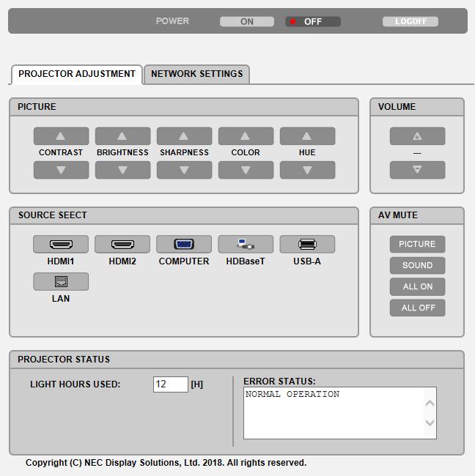Select the HDMI1 source icon

[x=61, y=245]
